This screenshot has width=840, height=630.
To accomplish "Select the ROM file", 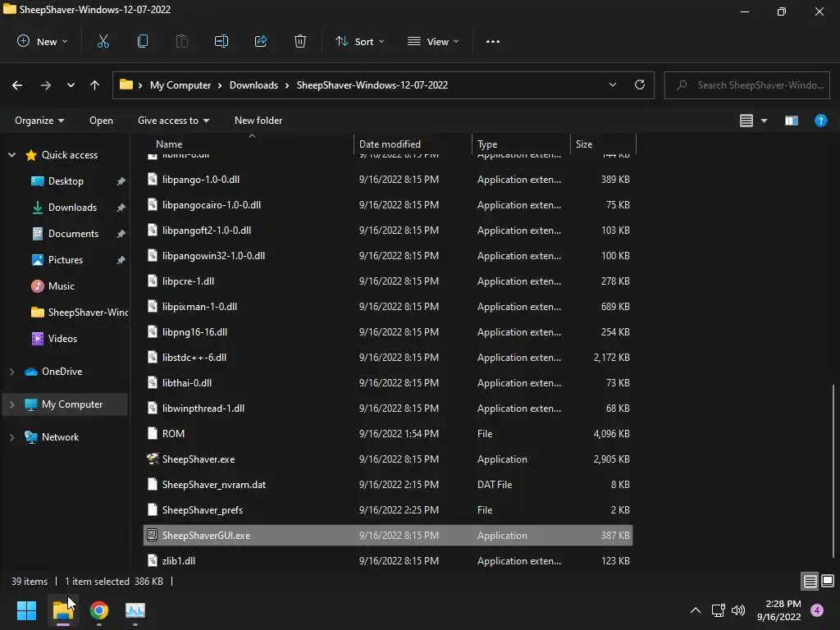I will pos(388,433).
